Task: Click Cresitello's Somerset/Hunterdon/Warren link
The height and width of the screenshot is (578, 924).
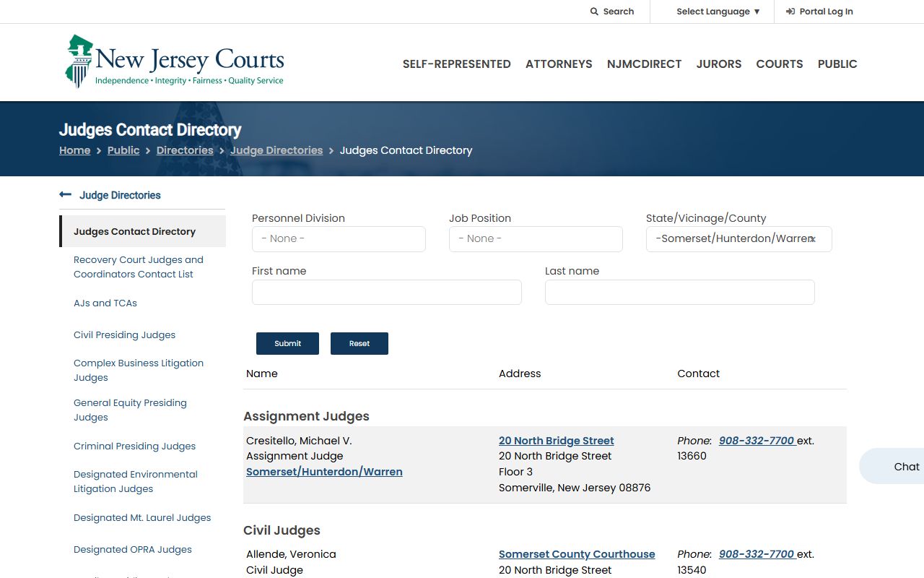Action: (x=324, y=472)
